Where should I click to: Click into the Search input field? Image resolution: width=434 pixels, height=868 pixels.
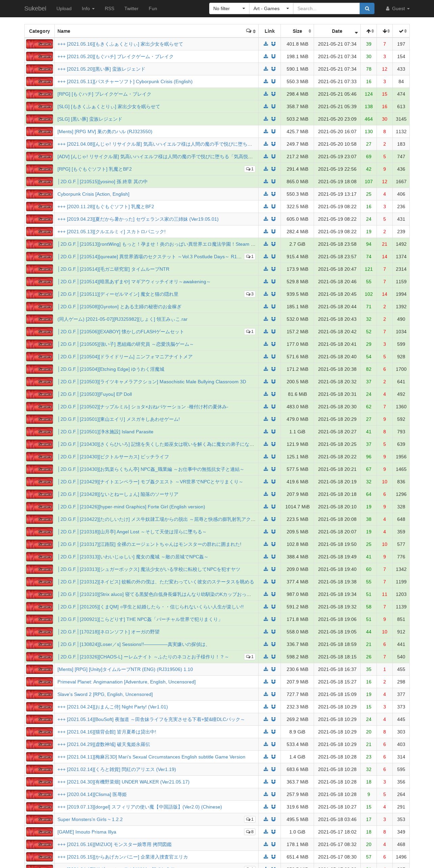[x=326, y=8]
